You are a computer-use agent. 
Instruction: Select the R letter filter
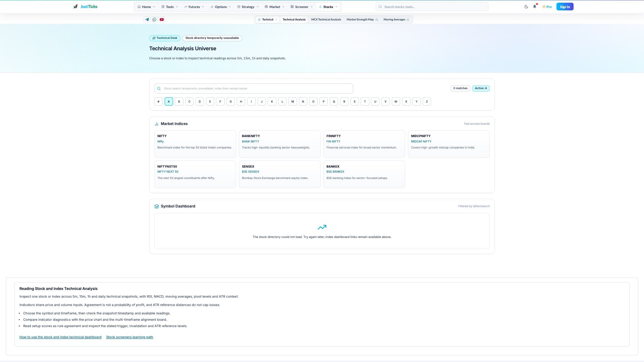point(344,102)
